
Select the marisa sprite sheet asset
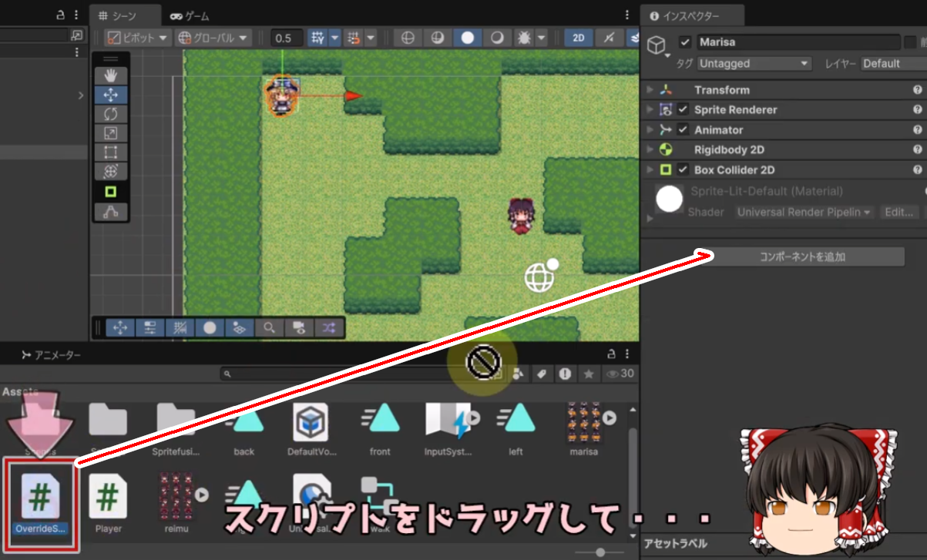583,429
